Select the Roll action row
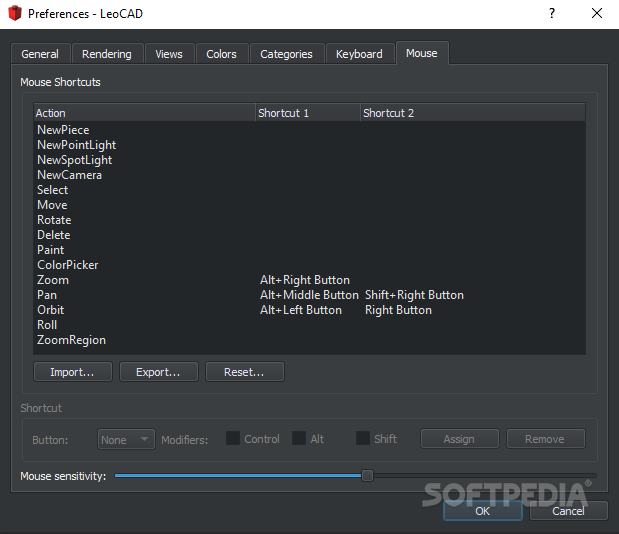 point(309,325)
